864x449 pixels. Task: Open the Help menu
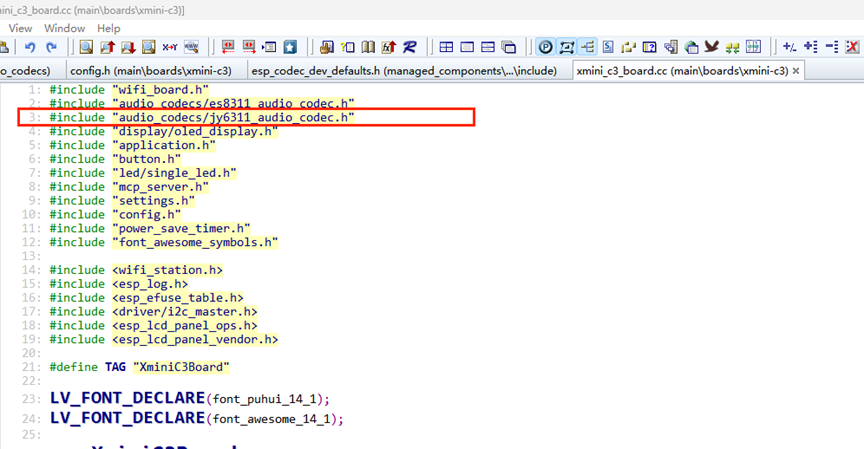109,28
